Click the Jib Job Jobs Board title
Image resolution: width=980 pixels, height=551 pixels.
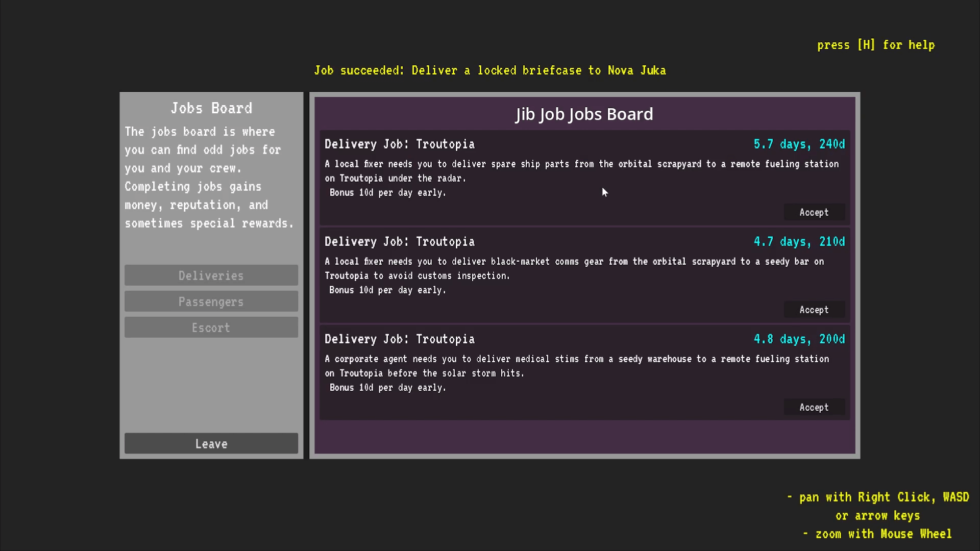point(584,114)
